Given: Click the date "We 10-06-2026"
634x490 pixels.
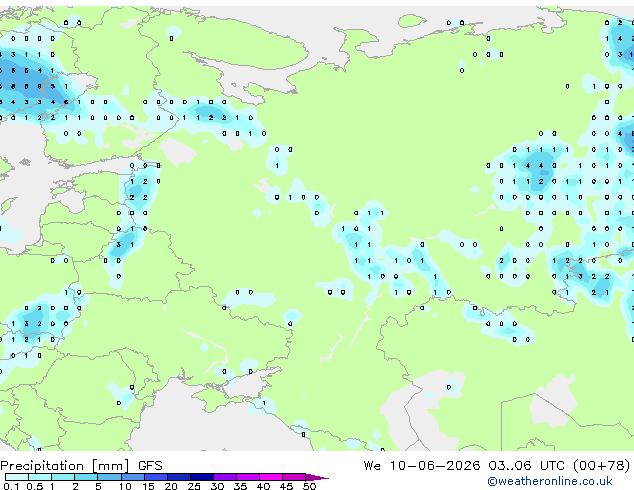Looking at the screenshot, I should (422, 466).
